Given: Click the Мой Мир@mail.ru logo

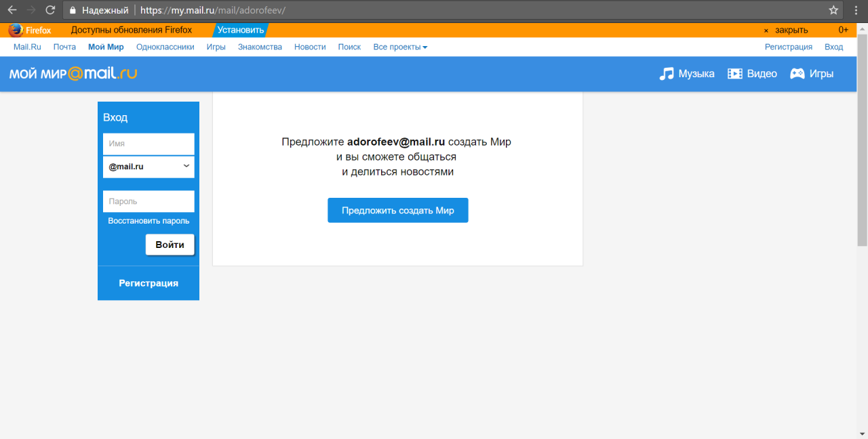Looking at the screenshot, I should tap(73, 74).
